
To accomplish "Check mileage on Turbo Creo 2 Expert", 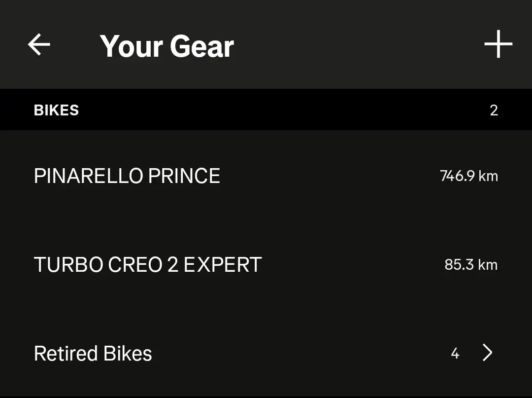I will click(x=470, y=265).
